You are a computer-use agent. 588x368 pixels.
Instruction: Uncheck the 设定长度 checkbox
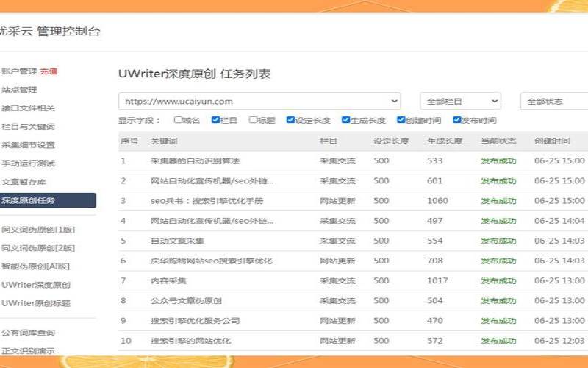tap(290, 120)
